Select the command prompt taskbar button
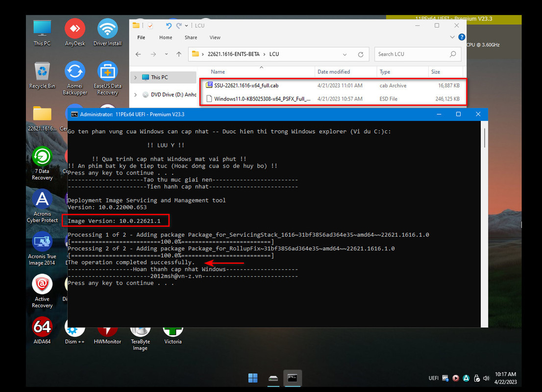The height and width of the screenshot is (392, 542). [293, 378]
